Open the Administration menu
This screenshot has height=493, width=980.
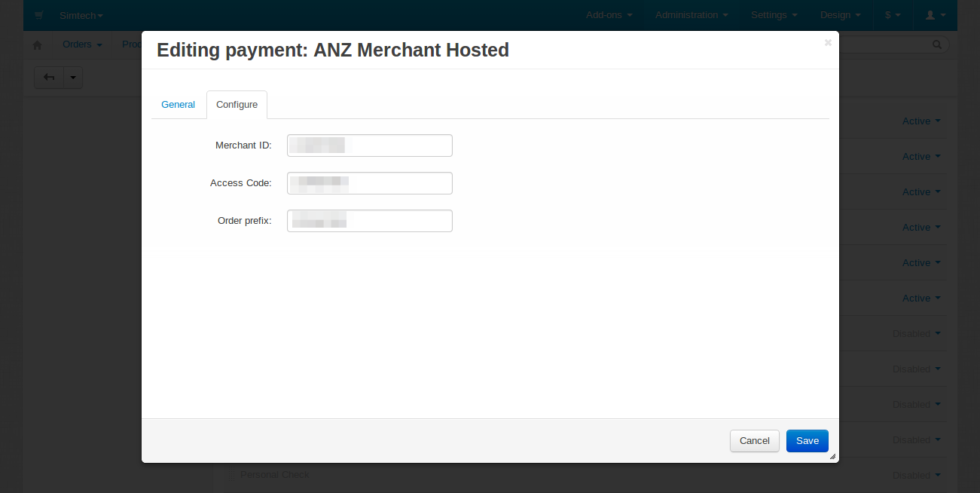coord(691,15)
